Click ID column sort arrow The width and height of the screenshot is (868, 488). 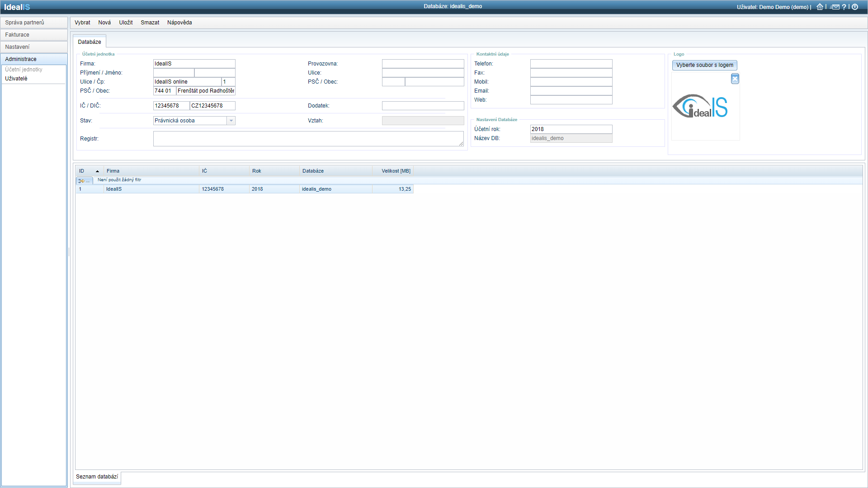(x=97, y=171)
